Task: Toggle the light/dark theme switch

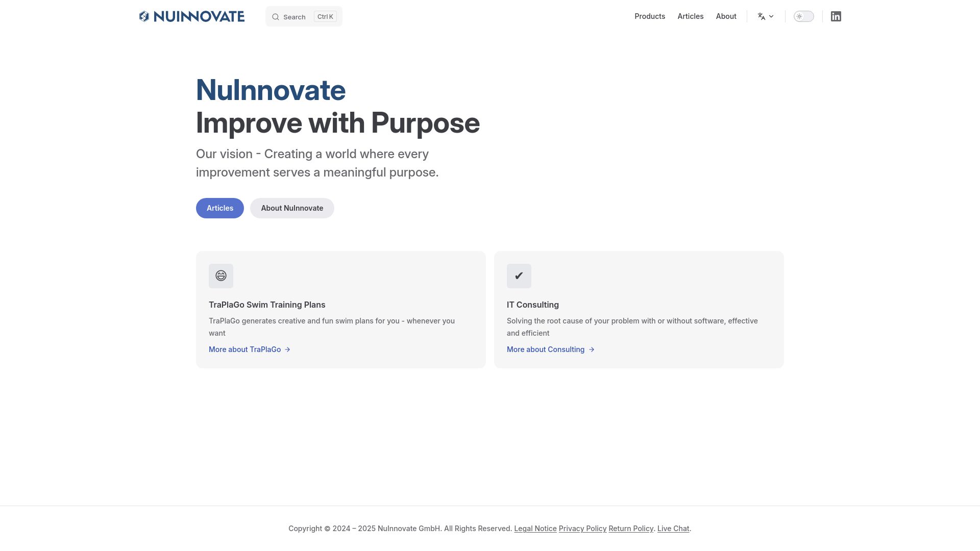Action: click(x=804, y=16)
